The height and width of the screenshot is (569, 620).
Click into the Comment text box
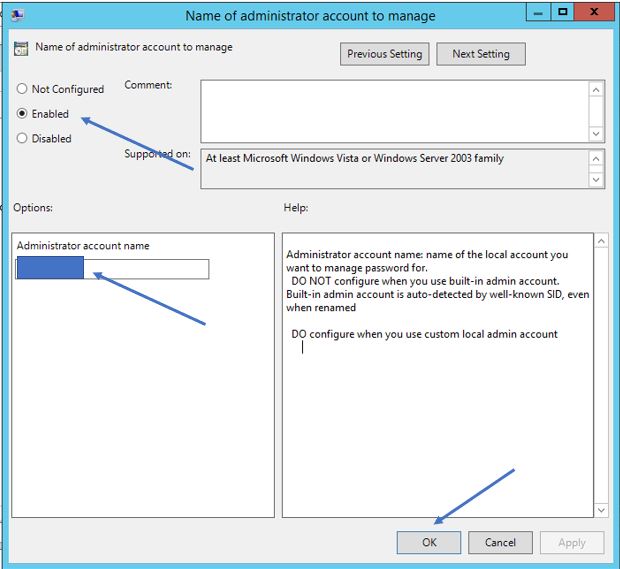[x=394, y=111]
